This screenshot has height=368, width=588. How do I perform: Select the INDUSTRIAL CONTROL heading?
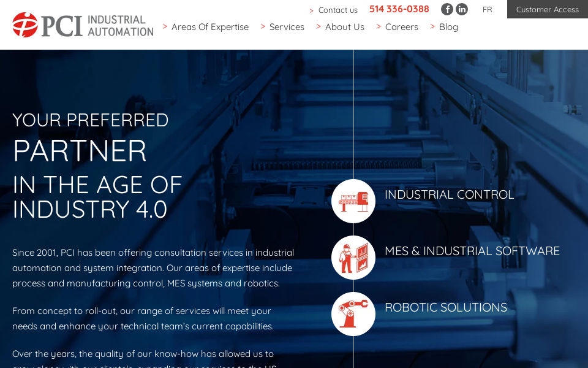point(449,194)
